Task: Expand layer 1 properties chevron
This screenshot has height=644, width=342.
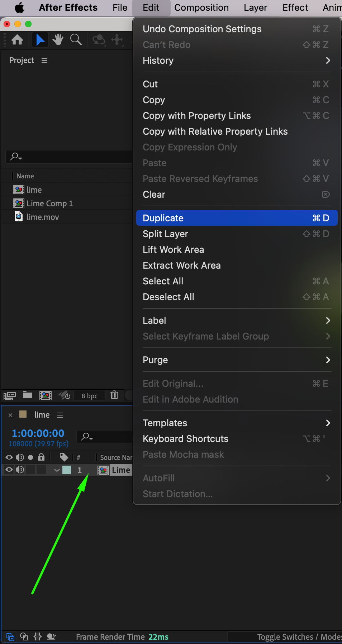Action: [x=57, y=470]
